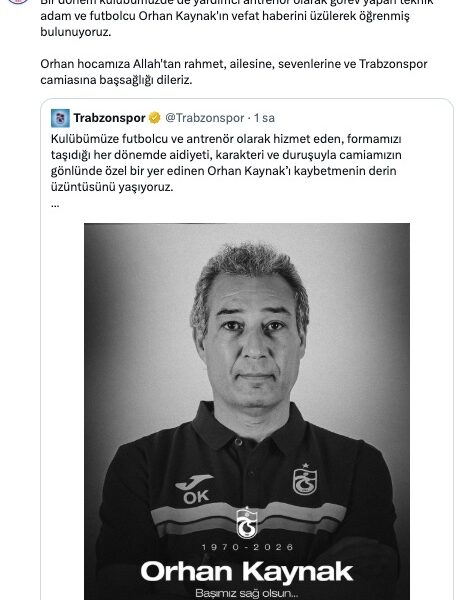Image resolution: width=456 pixels, height=600 pixels.
Task: Click the partially visible profile avatar at top
Action: [18, 2]
